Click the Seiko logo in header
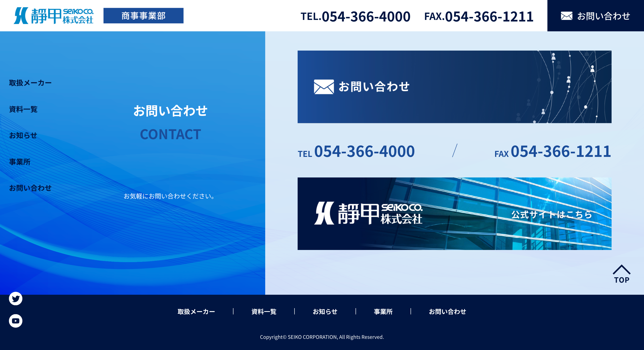Image resolution: width=644 pixels, height=350 pixels. click(x=53, y=15)
